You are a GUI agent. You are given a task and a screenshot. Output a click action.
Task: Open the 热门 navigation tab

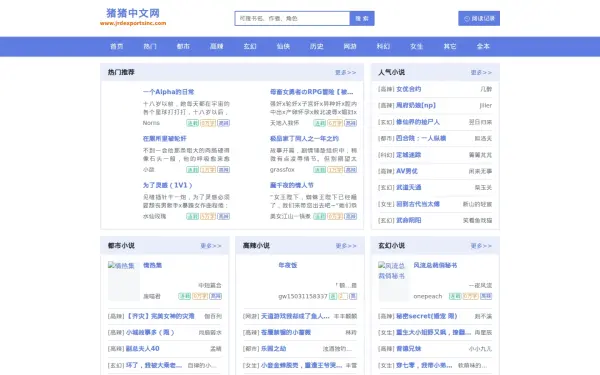point(150,46)
